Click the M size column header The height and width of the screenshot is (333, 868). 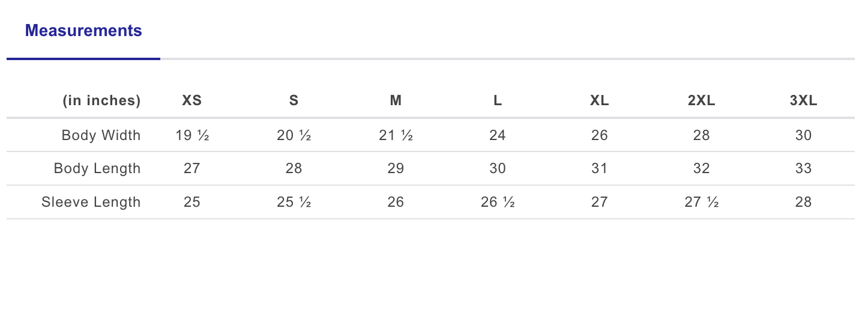click(x=396, y=100)
